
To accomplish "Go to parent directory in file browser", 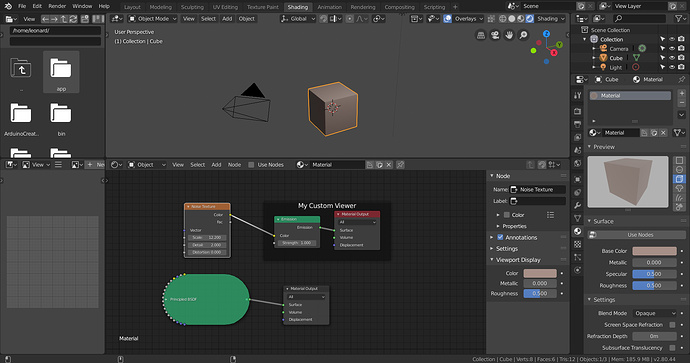I will 64,19.
